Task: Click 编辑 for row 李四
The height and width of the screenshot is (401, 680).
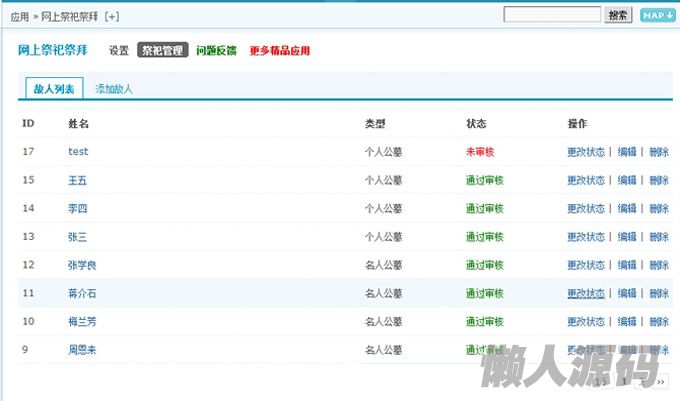Action: [x=627, y=209]
